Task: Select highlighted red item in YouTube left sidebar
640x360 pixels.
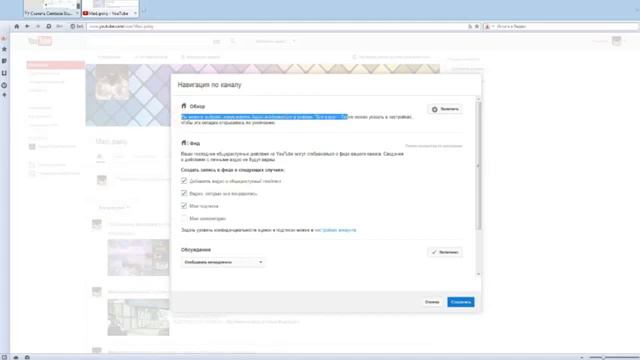Action: 56,64
